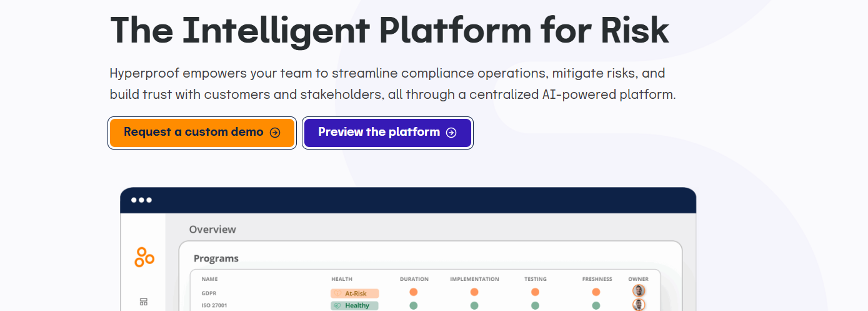The width and height of the screenshot is (868, 311).
Task: Click the DURATION column header
Action: pos(414,279)
